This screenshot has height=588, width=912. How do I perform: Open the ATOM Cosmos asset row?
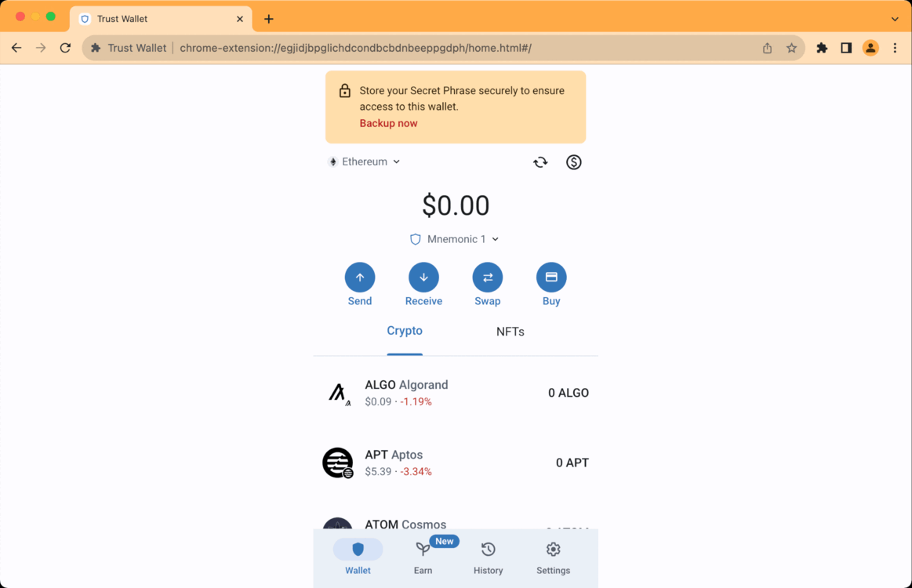[456, 521]
